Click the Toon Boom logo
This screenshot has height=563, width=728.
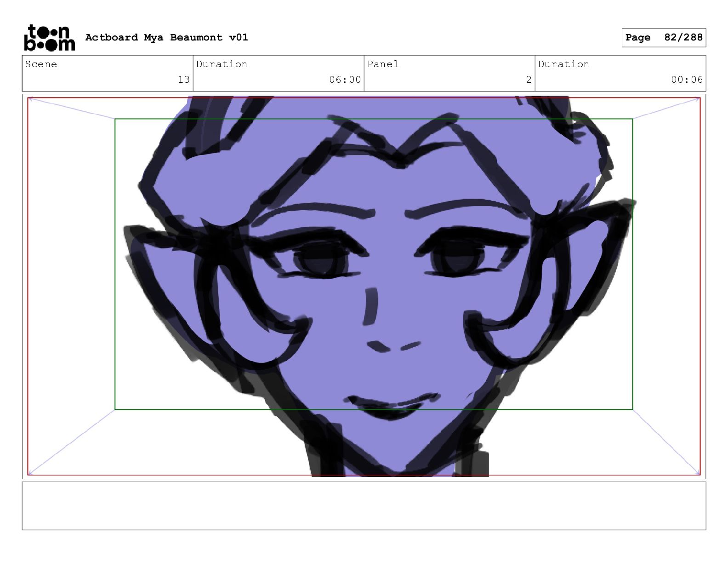coord(49,38)
